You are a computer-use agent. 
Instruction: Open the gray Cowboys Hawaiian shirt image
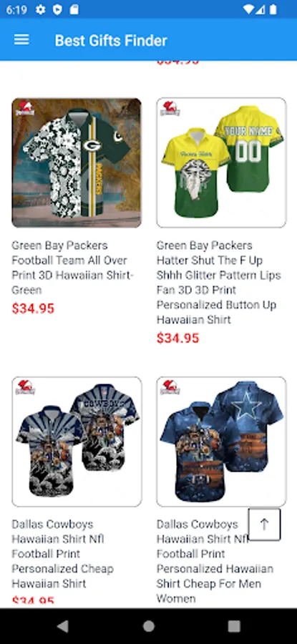coord(77,441)
